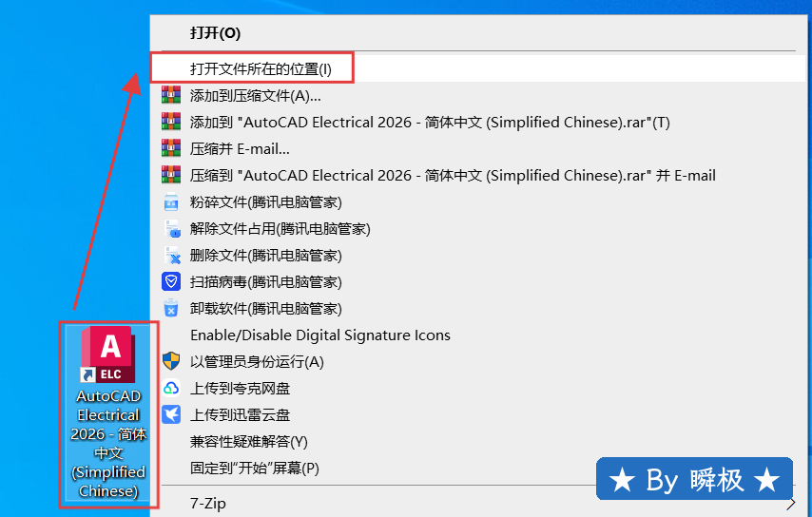Expand the 7-Zip submenu arrow
This screenshot has height=517, width=812.
[791, 504]
